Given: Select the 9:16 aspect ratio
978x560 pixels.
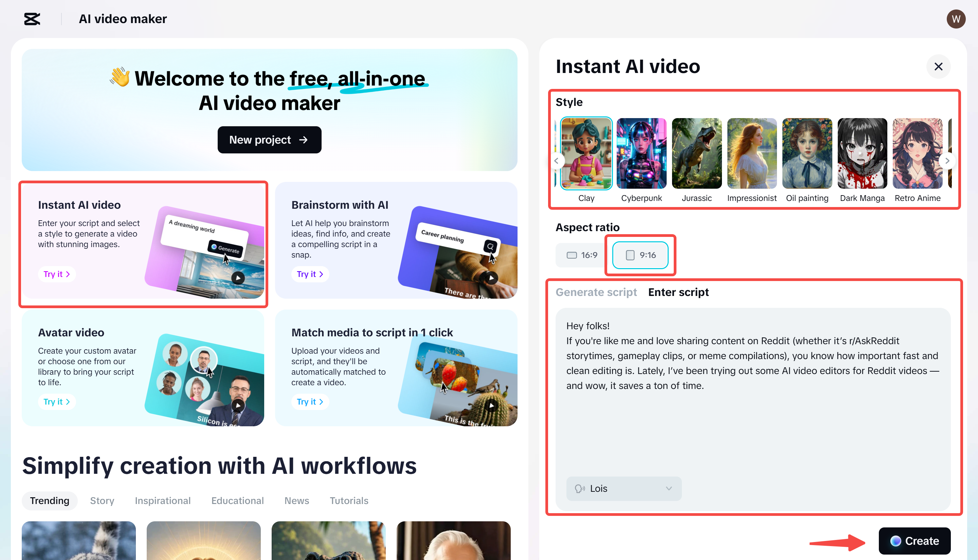Looking at the screenshot, I should pos(640,255).
